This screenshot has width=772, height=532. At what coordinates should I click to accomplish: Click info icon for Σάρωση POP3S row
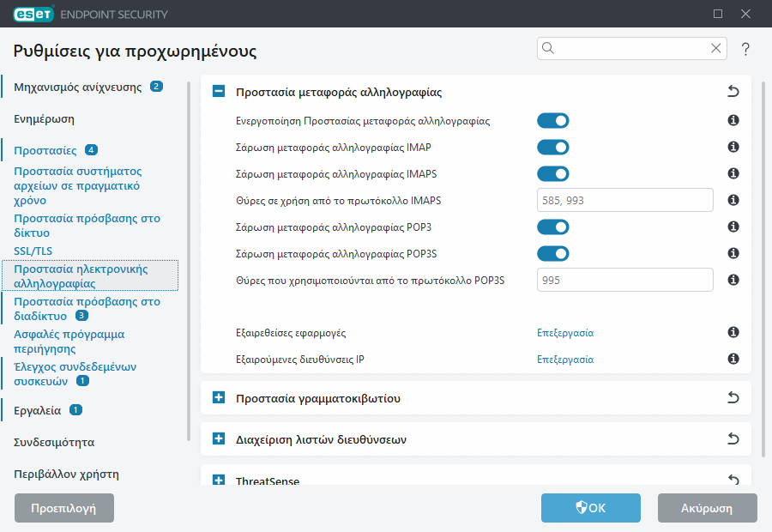click(x=733, y=253)
